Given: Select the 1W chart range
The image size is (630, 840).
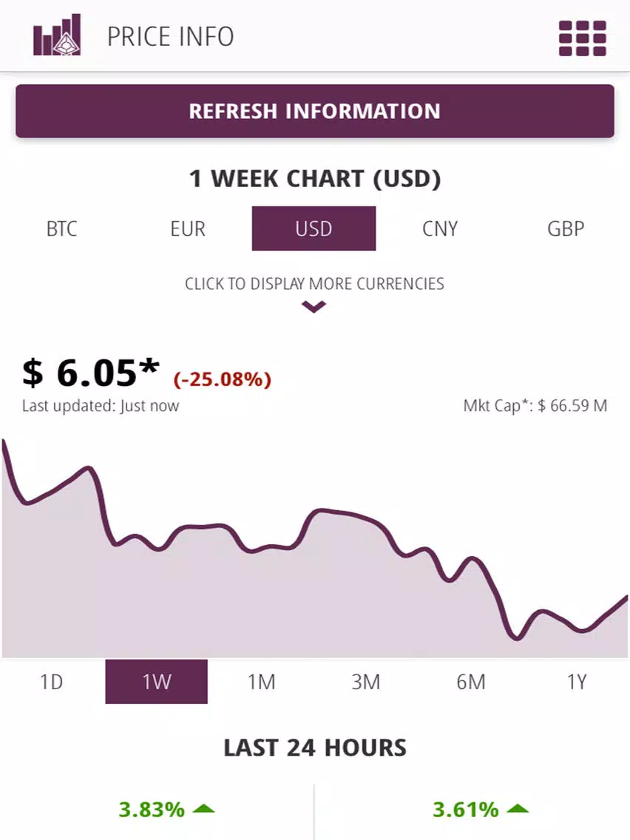Looking at the screenshot, I should point(157,682).
